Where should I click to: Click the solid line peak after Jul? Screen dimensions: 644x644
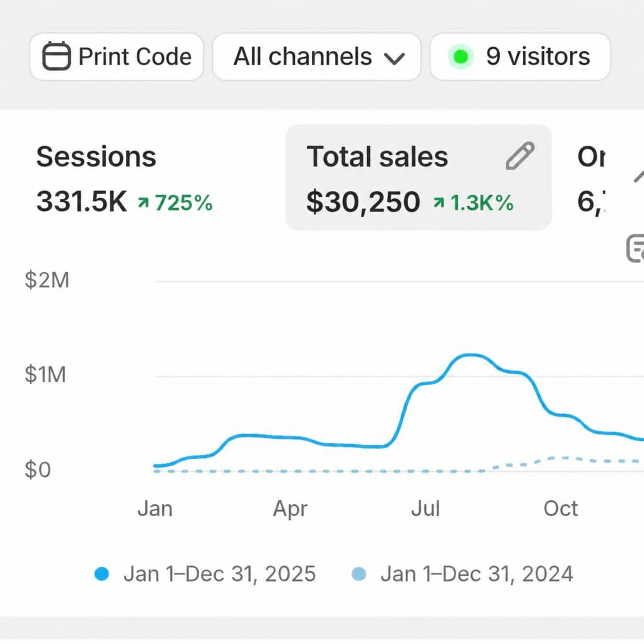(x=471, y=355)
